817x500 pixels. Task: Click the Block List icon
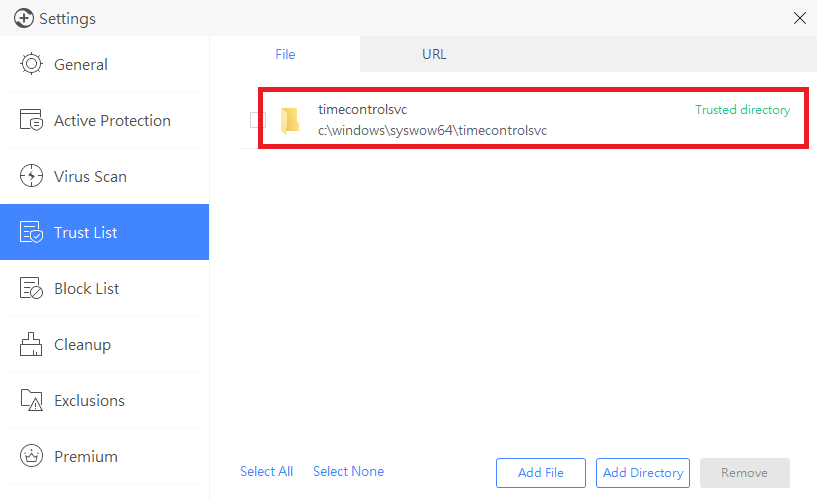tap(31, 288)
